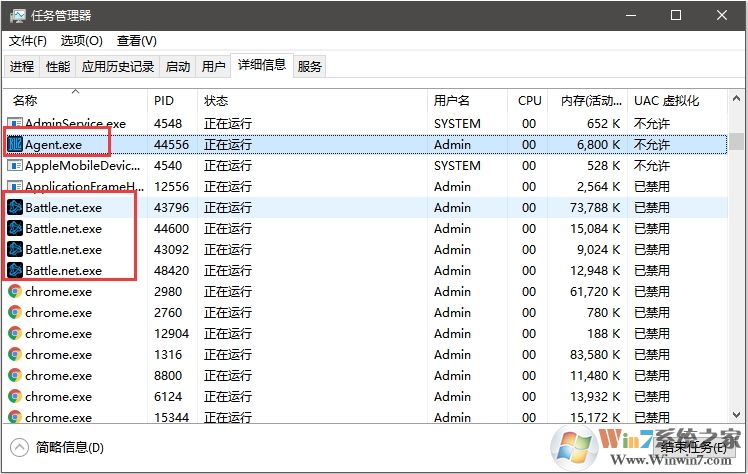Click the AdminService.exe process icon

click(x=15, y=124)
